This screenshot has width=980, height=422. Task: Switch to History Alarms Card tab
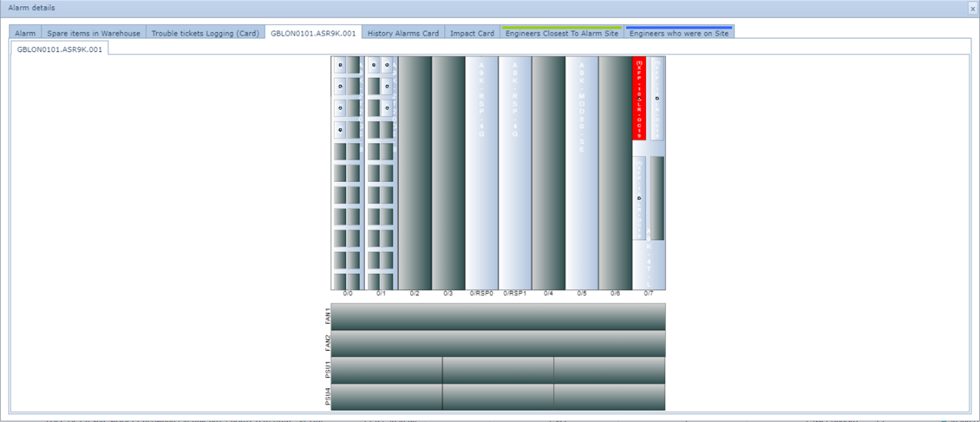(403, 33)
